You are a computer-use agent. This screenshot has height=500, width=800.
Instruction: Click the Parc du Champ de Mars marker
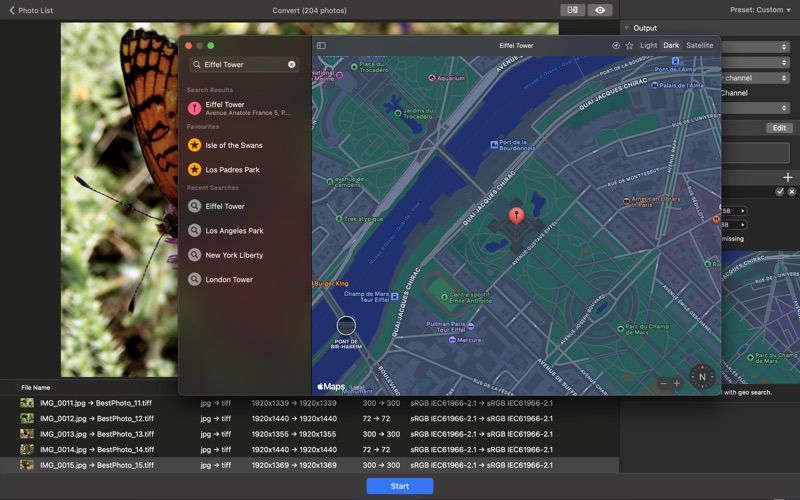(x=620, y=329)
